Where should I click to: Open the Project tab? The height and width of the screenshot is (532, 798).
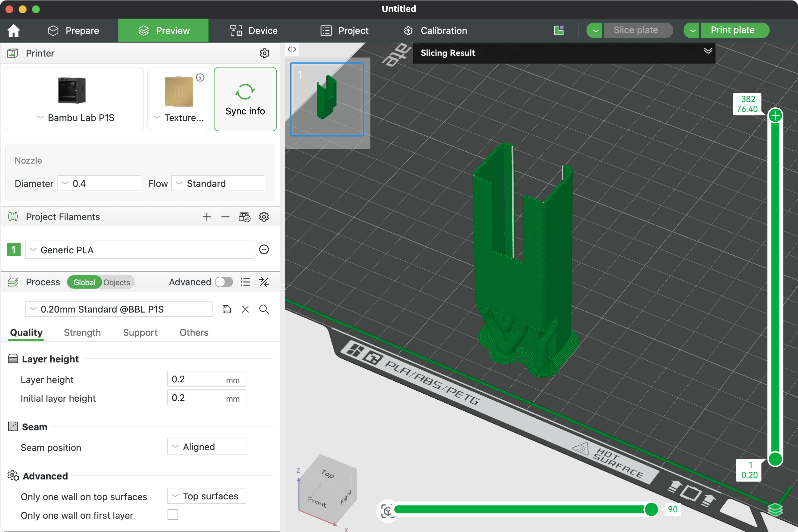tap(344, 31)
